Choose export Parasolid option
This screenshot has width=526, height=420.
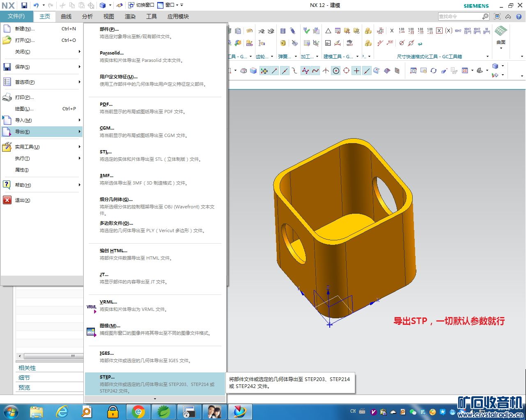tap(155, 57)
